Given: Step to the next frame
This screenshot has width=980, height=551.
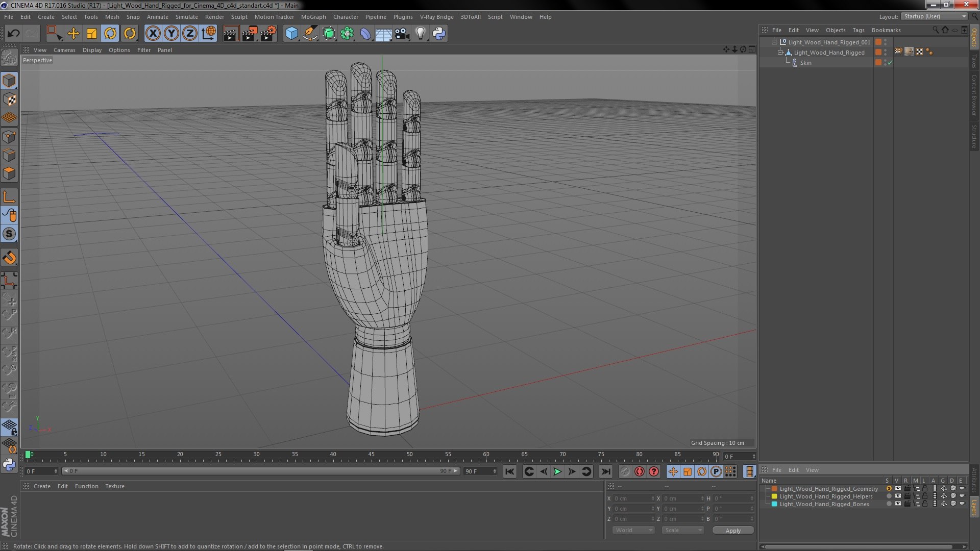Looking at the screenshot, I should tap(572, 472).
